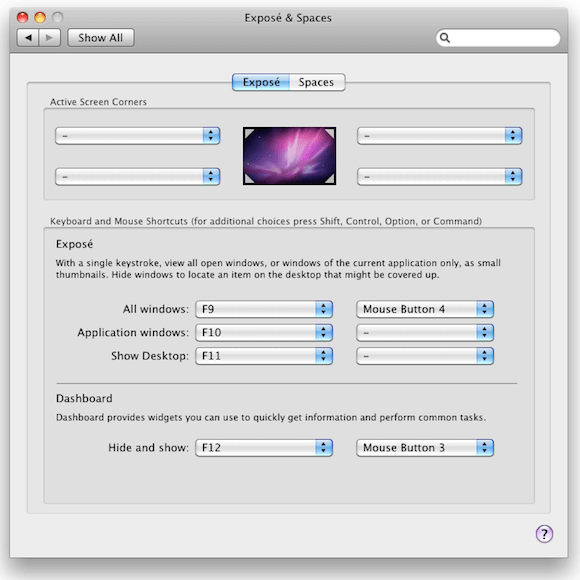The height and width of the screenshot is (580, 580).
Task: Open the Application windows mouse button dropdown
Action: tap(425, 333)
